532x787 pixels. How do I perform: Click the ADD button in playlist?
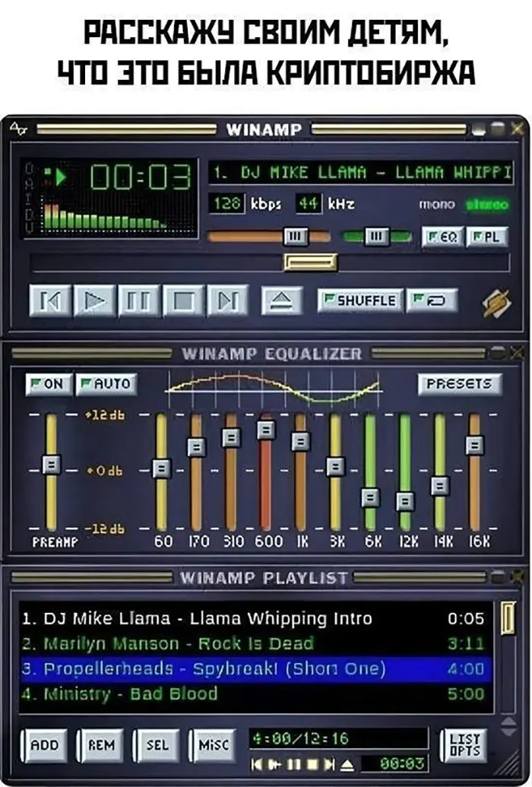[43, 745]
